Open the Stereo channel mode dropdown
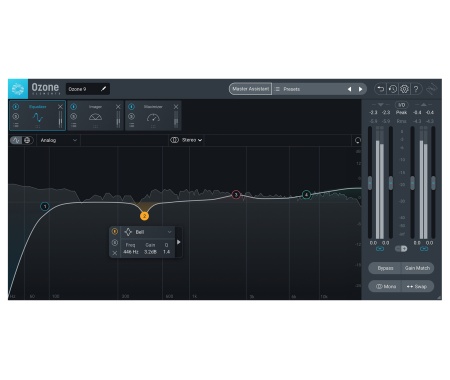Screen dimensions: 450x380 click(191, 140)
